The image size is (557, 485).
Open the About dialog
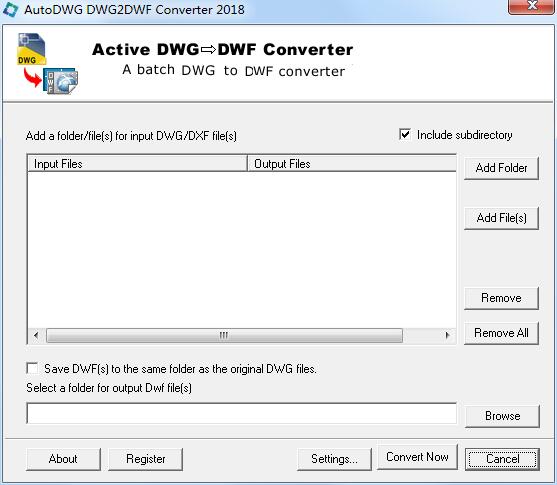tap(63, 459)
